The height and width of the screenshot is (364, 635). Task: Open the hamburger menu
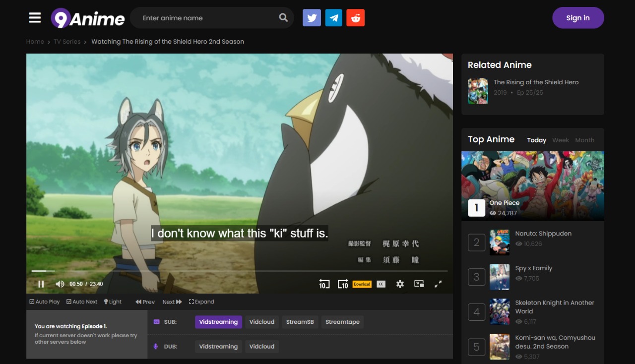[35, 18]
